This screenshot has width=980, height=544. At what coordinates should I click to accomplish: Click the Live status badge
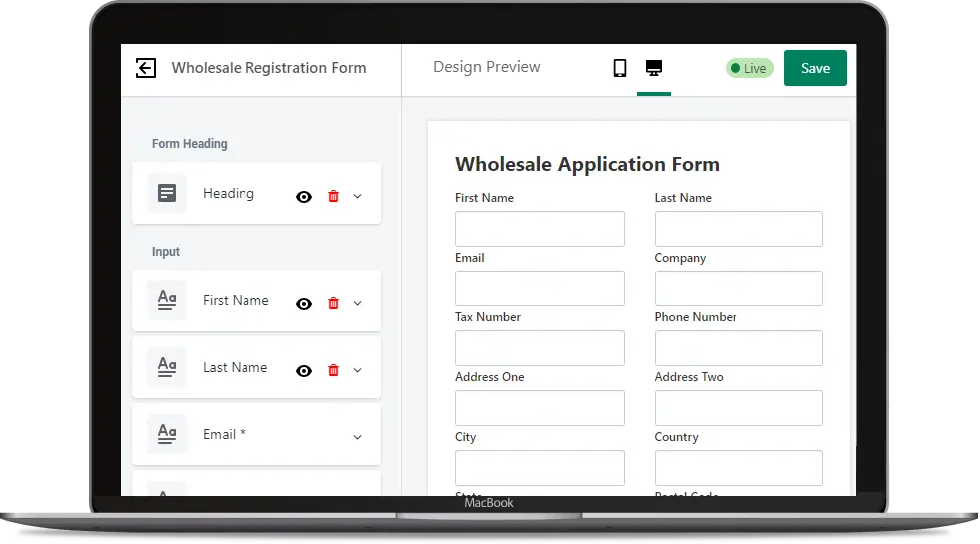pos(749,68)
